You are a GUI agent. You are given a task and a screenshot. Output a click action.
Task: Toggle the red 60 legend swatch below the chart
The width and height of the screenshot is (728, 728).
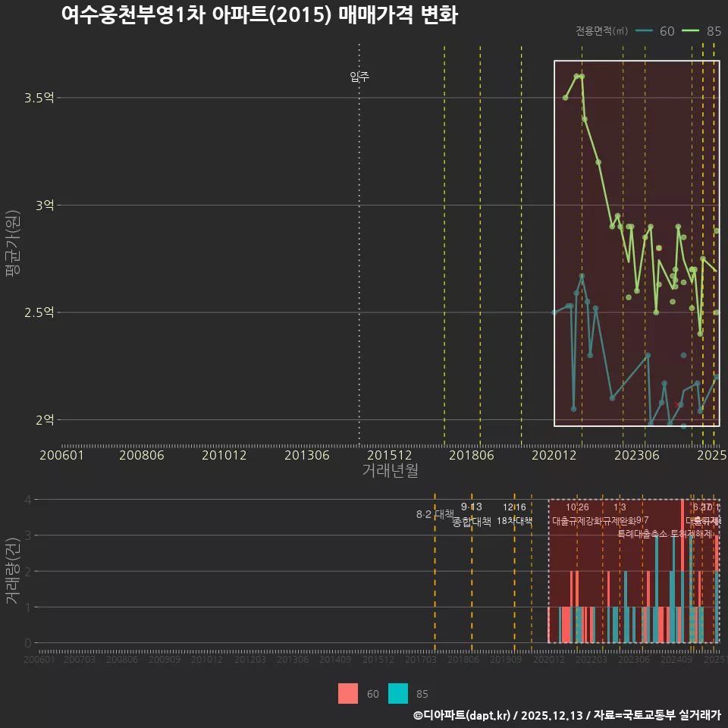pos(347,693)
